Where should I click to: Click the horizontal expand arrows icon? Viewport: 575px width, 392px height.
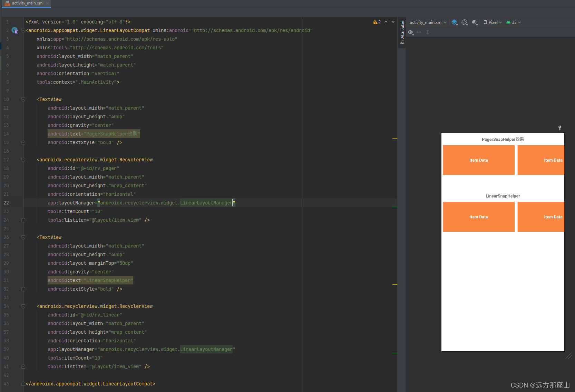419,32
